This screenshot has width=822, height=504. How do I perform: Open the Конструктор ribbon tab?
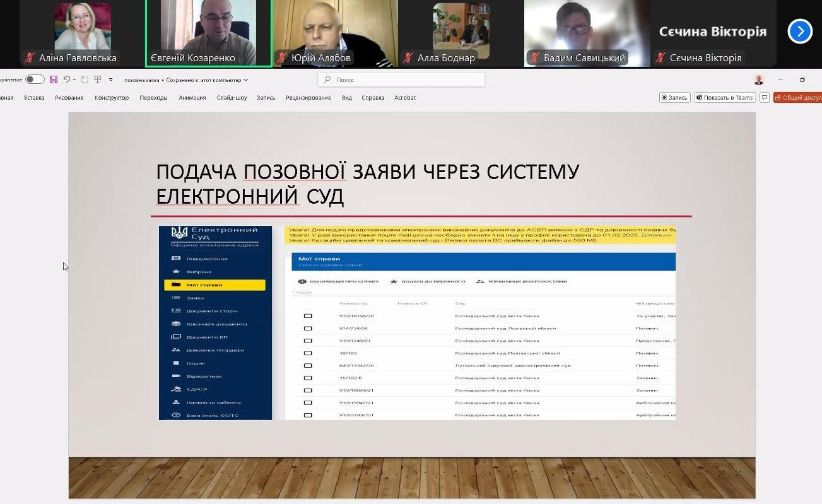coord(112,98)
